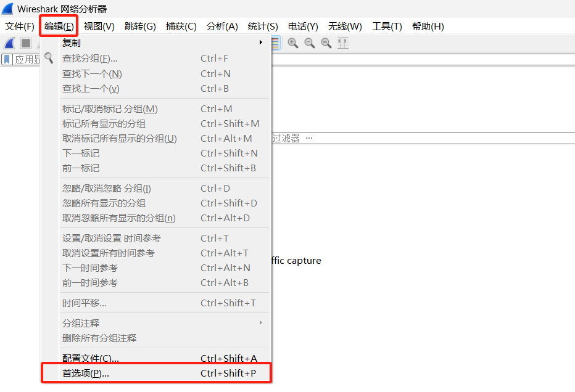Click the resize columns toolbar icon

click(x=343, y=43)
